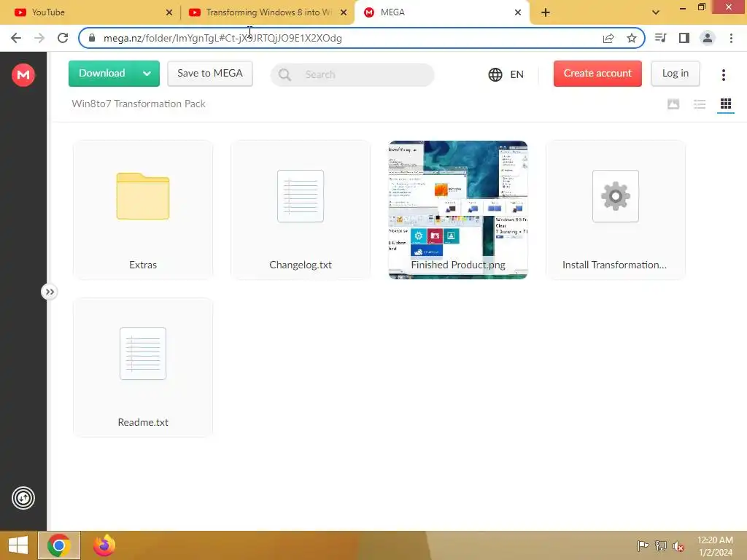Open the Windows Start button

[x=18, y=545]
